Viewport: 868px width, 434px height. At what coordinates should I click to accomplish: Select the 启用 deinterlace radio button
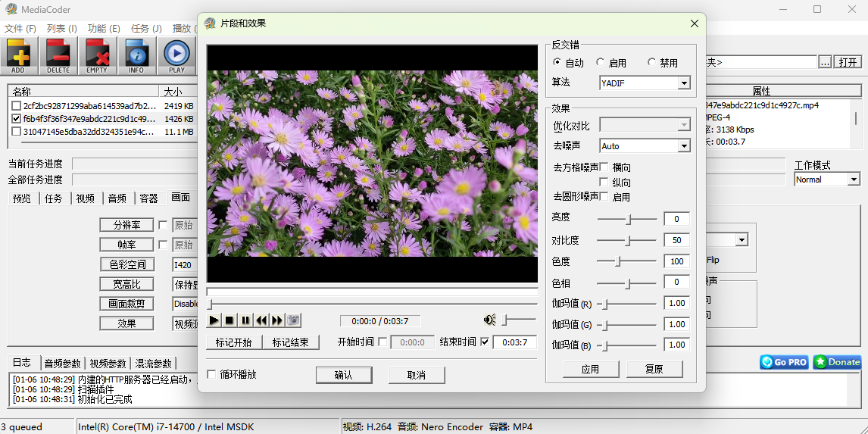click(601, 63)
